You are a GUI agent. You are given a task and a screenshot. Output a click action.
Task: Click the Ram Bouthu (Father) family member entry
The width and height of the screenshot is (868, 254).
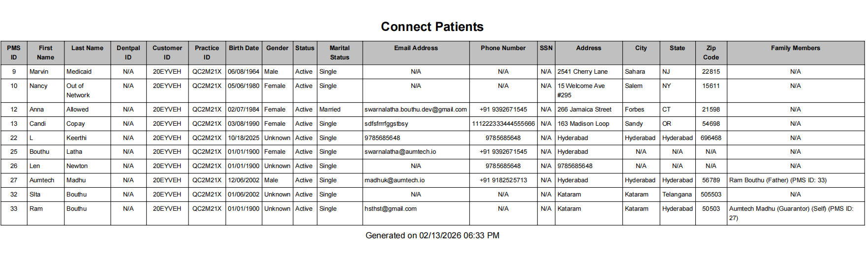tap(778, 180)
